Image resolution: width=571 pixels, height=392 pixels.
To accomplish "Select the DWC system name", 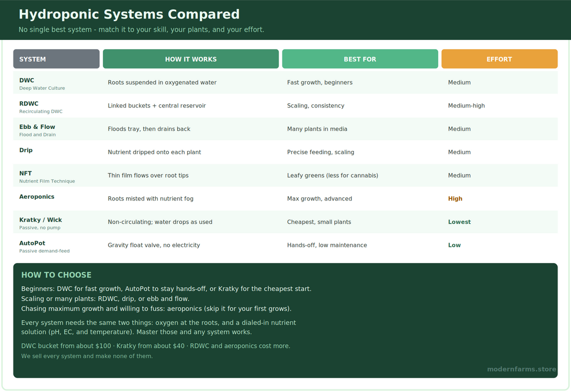I will point(26,80).
